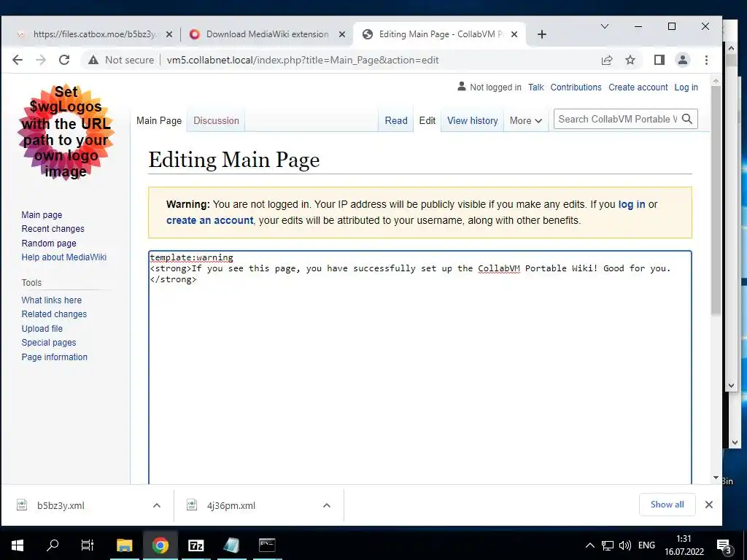Open Related changes link
This screenshot has height=560, width=747.
[54, 314]
